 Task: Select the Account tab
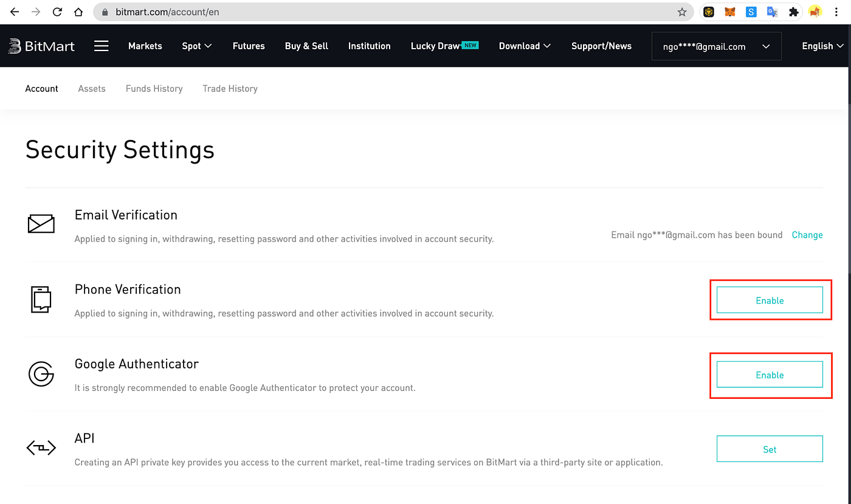pyautogui.click(x=42, y=88)
